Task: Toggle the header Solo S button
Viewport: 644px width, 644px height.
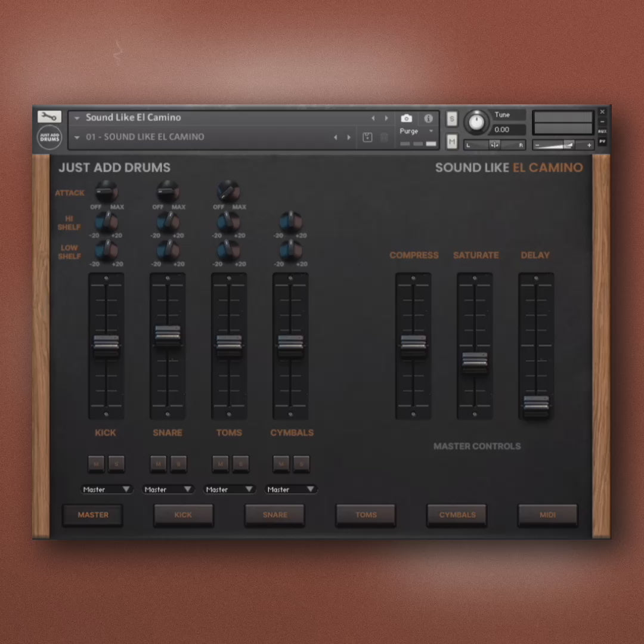Action: (x=451, y=119)
